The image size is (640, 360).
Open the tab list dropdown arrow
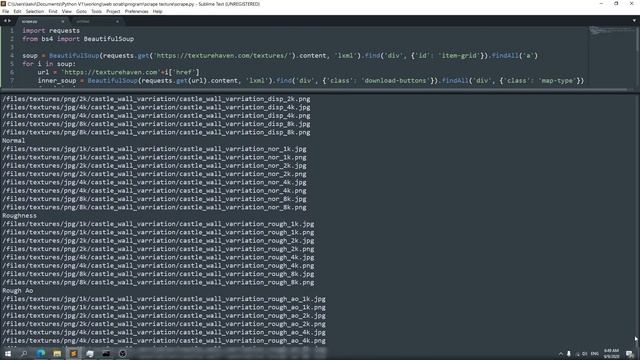634,21
